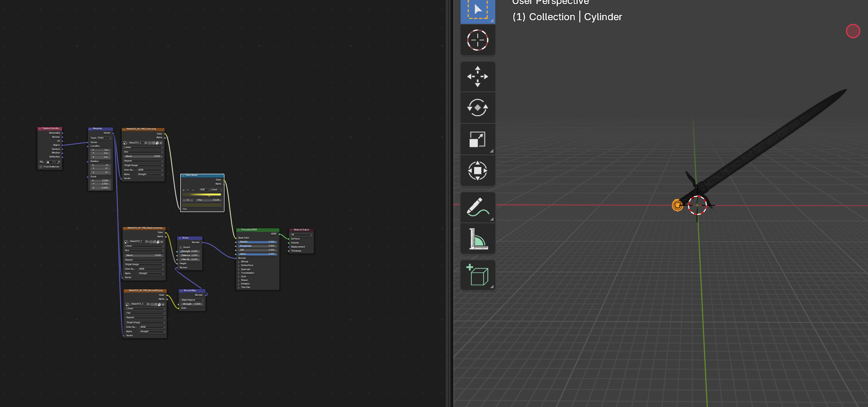This screenshot has width=868, height=407.
Task: Toggle the Invert checkbox in Bump node
Action: coord(181,247)
